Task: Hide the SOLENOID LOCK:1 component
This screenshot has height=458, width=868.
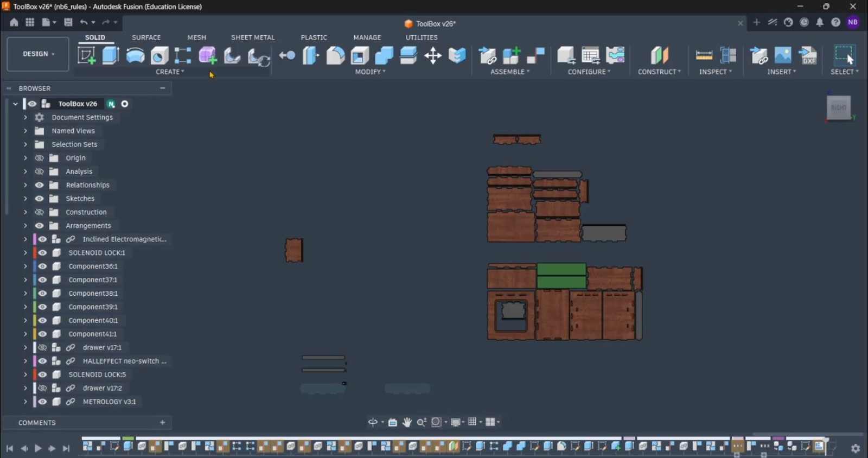Action: pos(42,253)
